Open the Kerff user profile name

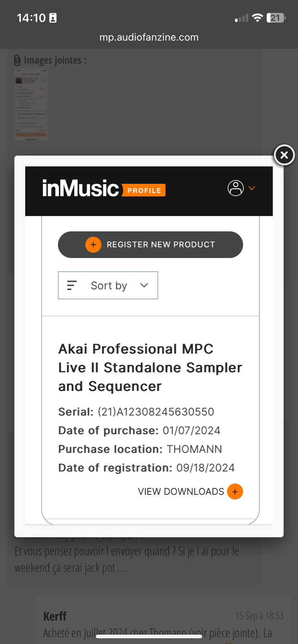click(55, 616)
